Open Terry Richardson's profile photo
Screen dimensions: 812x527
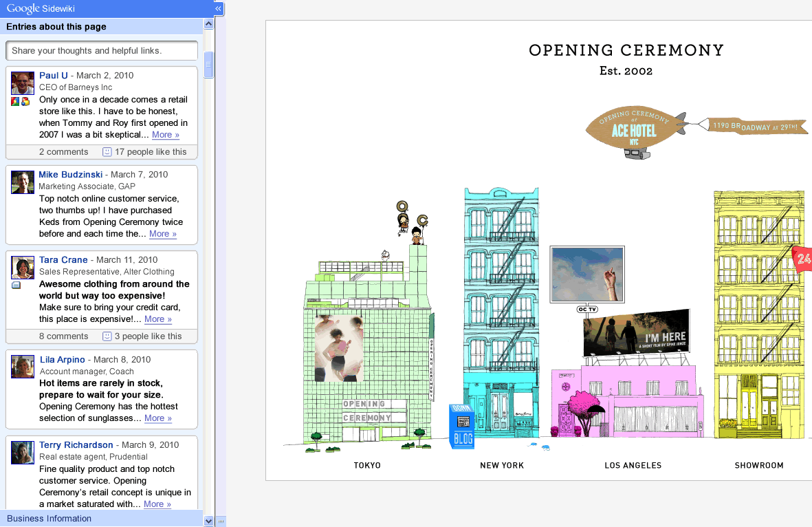tap(23, 453)
